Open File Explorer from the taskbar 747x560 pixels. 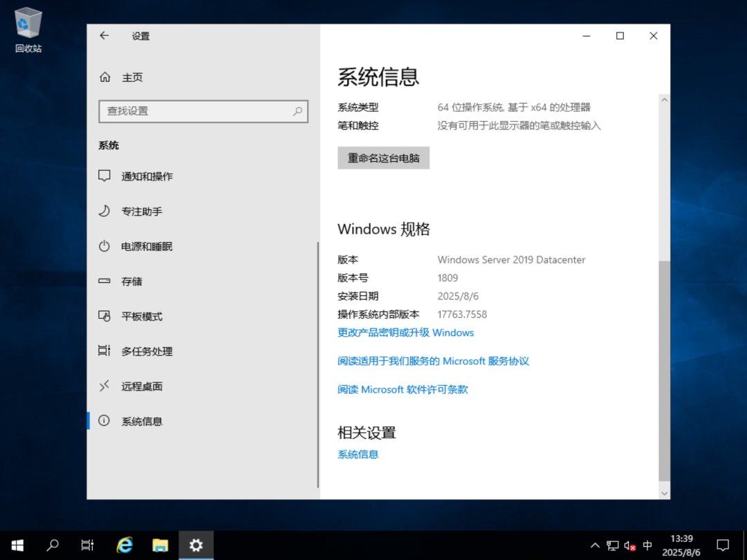point(160,545)
